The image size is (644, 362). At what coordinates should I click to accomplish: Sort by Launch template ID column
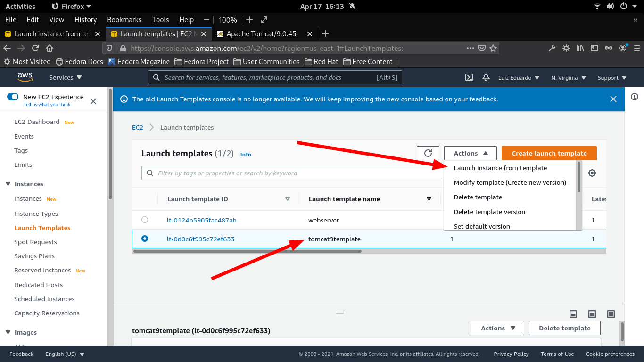[288, 199]
